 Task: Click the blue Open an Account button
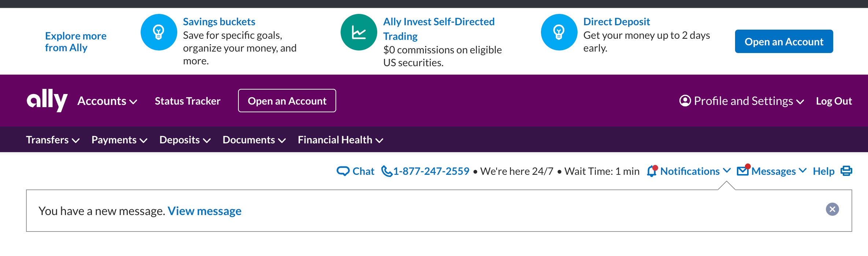click(784, 41)
